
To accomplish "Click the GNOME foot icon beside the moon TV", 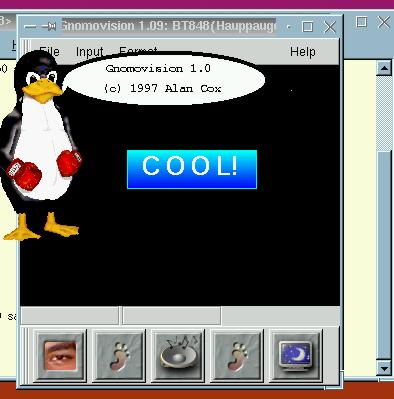I will (x=237, y=355).
